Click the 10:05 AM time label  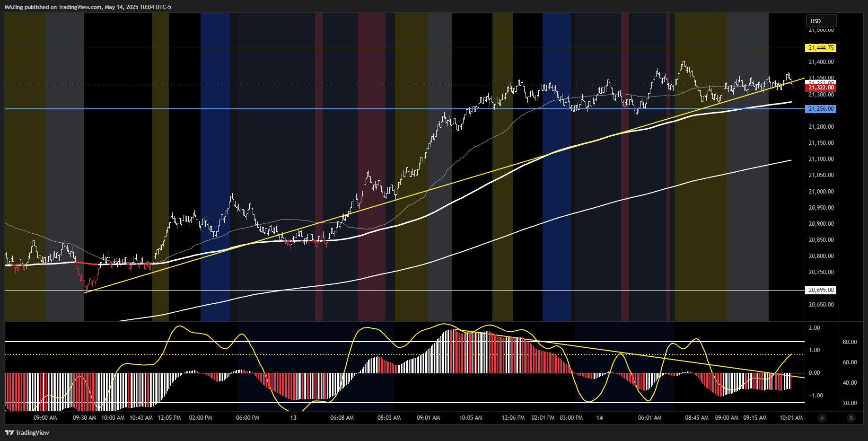point(471,418)
